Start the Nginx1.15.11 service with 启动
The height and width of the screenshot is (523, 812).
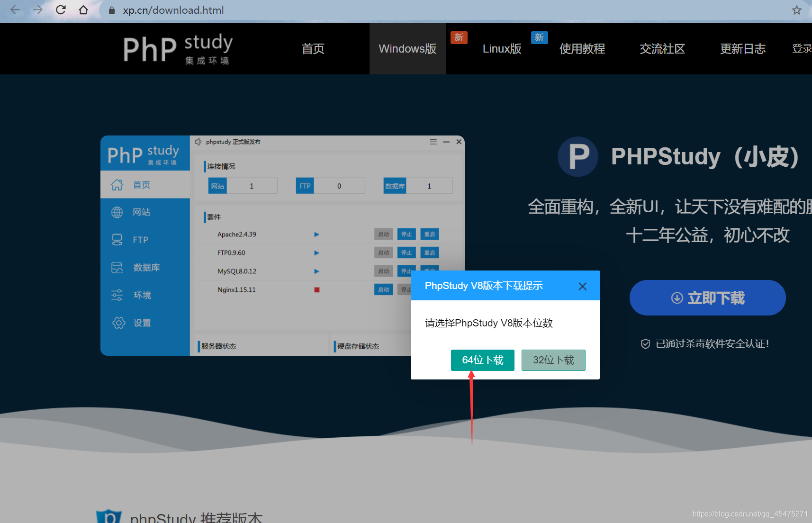(383, 289)
